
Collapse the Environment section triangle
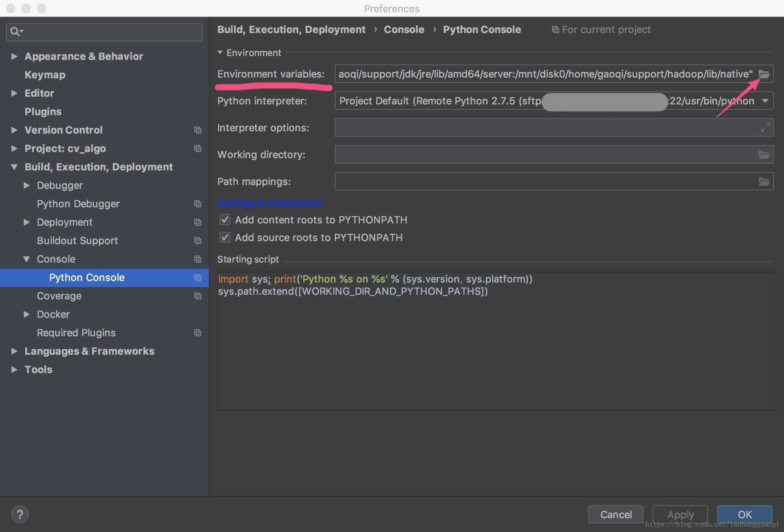pos(220,53)
